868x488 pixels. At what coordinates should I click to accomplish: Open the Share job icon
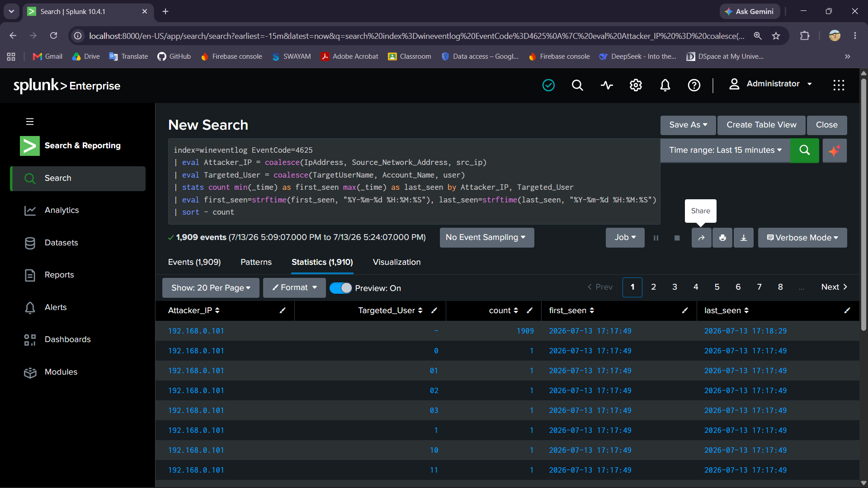tap(701, 238)
